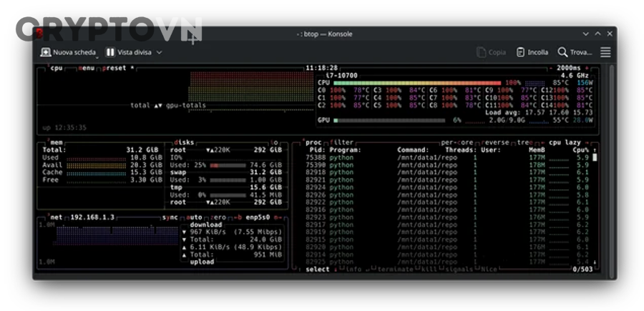Toggle the proc box label
644x311 pixels.
point(313,142)
